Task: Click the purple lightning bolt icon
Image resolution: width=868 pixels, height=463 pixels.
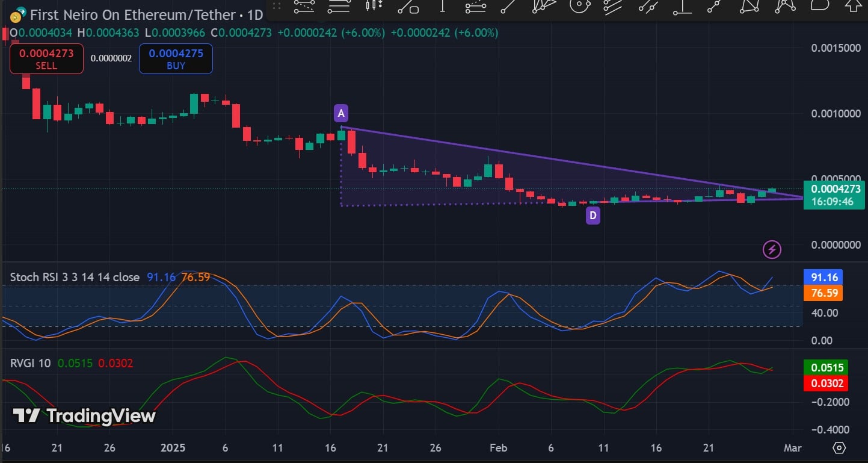Action: pyautogui.click(x=772, y=249)
